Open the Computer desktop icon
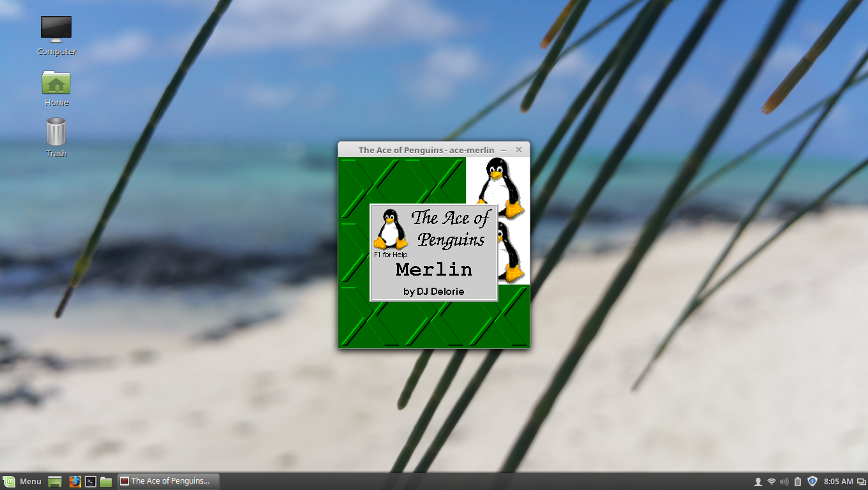Screen dimensions: 868x490 pos(56,35)
